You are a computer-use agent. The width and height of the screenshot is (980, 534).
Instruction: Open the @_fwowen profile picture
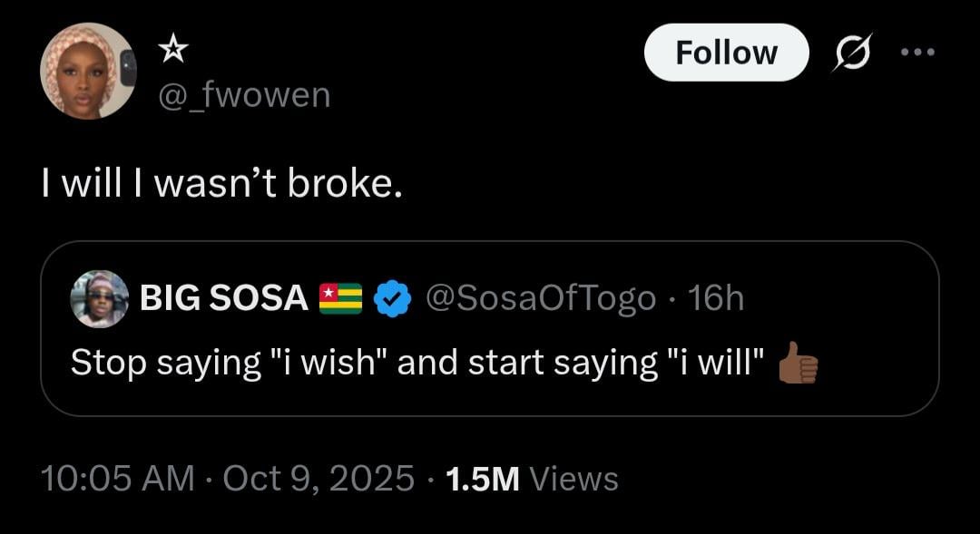pos(88,71)
